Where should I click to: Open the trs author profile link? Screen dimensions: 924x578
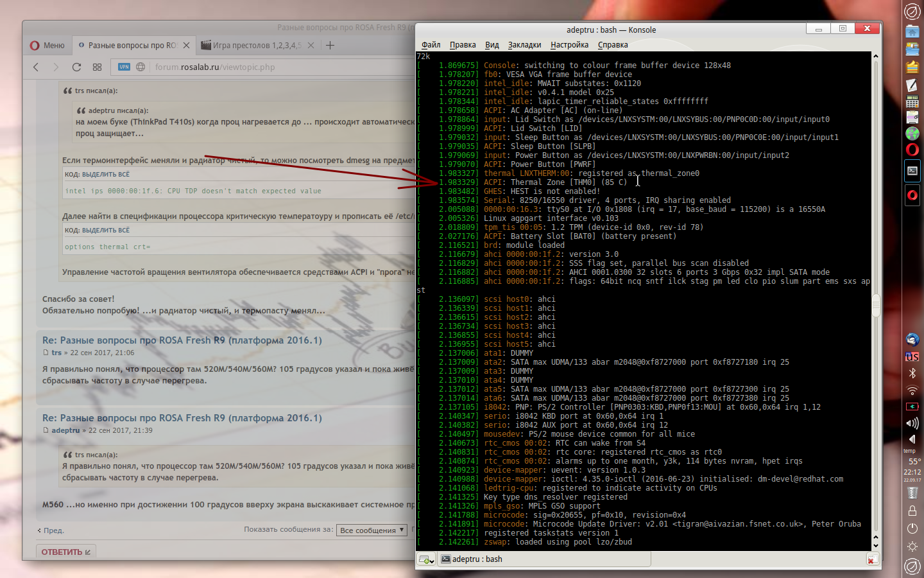click(x=56, y=353)
